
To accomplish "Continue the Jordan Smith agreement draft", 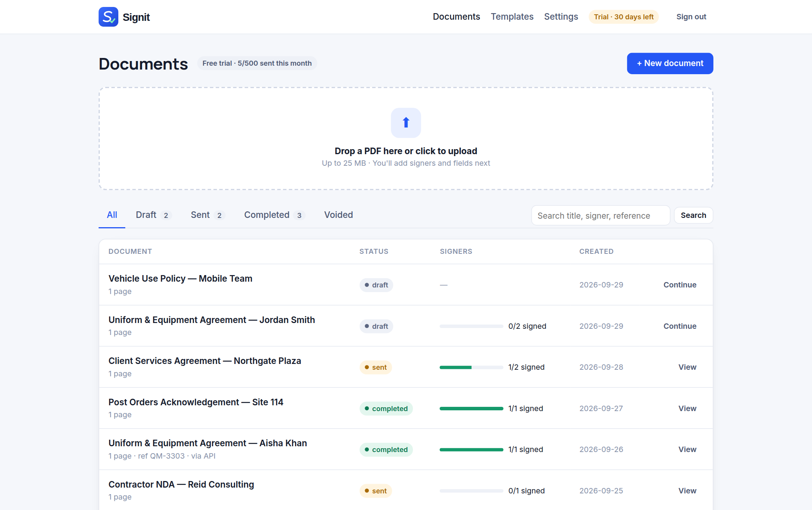I will 680,326.
